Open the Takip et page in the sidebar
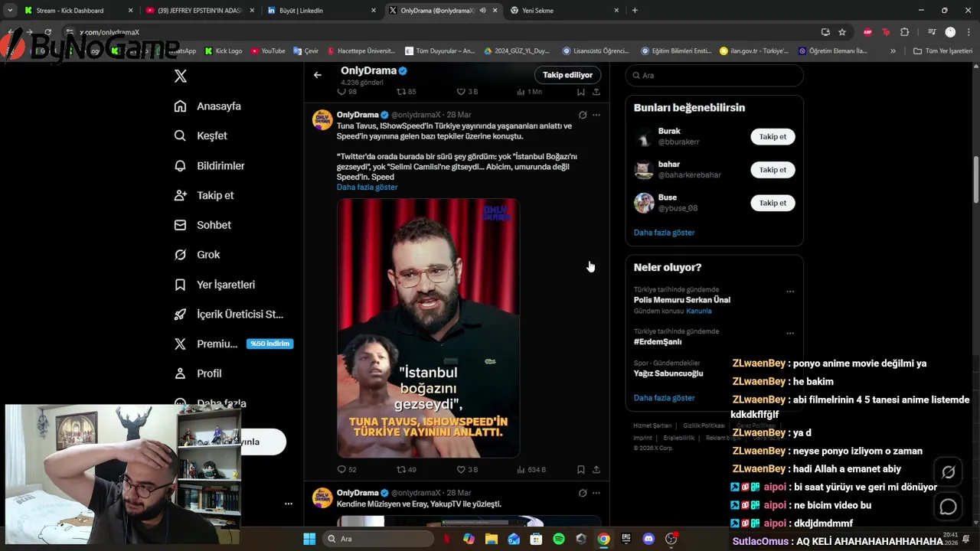 204,195
